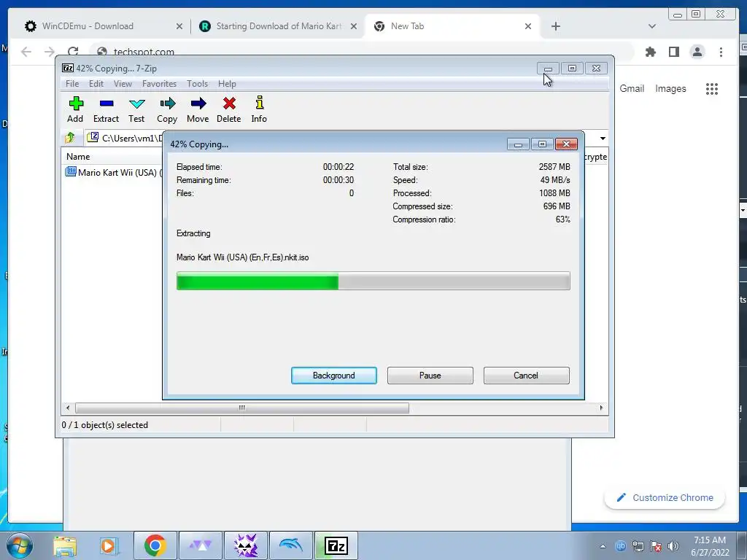Switch to the WinCDEmu - Download tab
Viewport: 747px width, 560px height.
pos(104,26)
